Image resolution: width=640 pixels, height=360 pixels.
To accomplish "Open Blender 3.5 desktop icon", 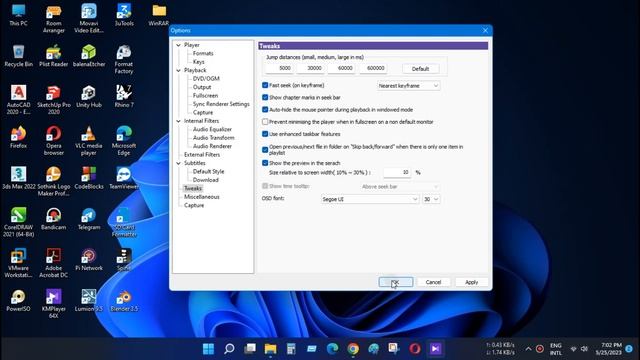I will (124, 301).
